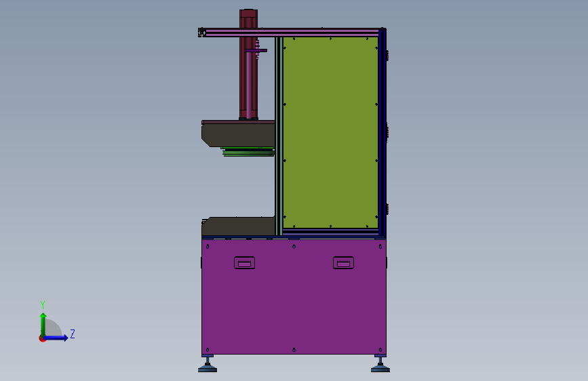Click the Y label of the triad
This screenshot has width=588, height=381.
click(43, 305)
